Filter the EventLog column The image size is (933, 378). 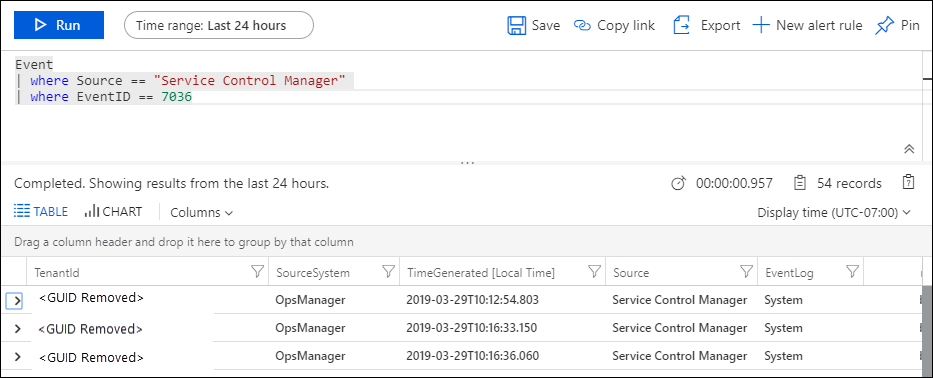coord(852,272)
